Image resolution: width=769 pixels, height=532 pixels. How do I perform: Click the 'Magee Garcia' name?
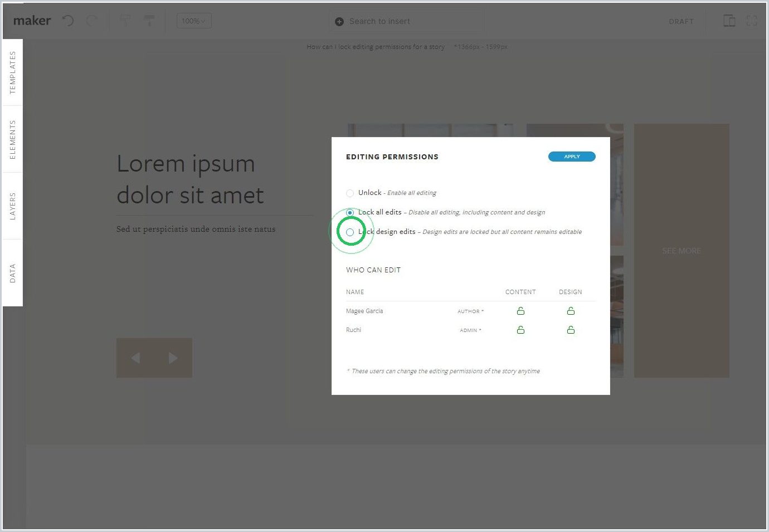tap(364, 311)
